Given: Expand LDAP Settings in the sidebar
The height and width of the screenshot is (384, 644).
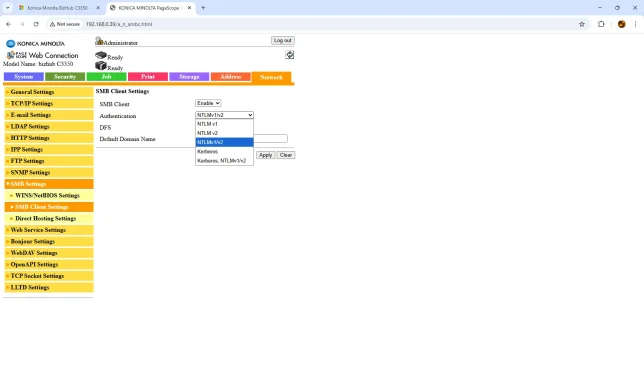Looking at the screenshot, I should (49, 126).
